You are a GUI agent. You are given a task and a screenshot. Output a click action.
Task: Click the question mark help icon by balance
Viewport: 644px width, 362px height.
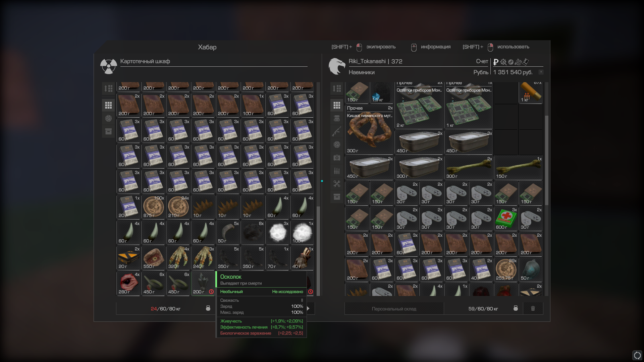pyautogui.click(x=541, y=72)
